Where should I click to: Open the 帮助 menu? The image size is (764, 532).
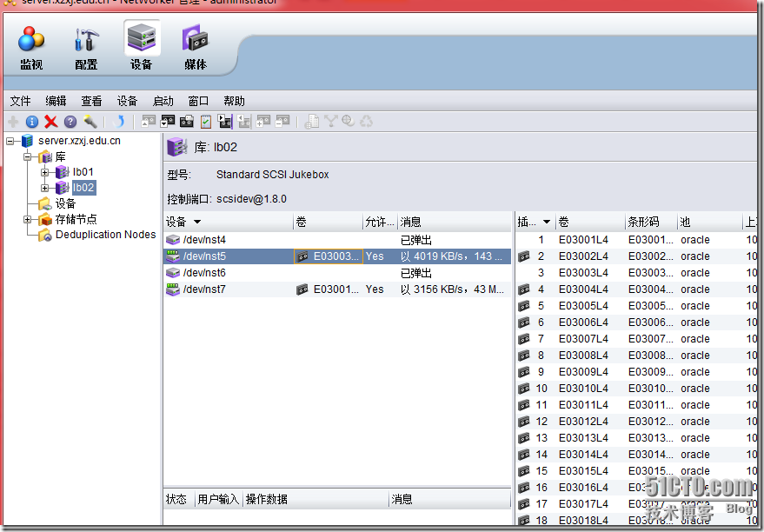click(234, 101)
